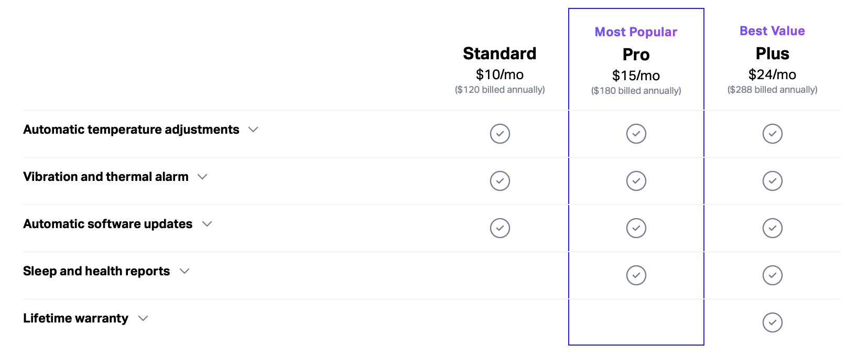Viewport: 868px width, 355px height.
Task: Click Standard checkmark for Automatic software updates
Action: 500,228
